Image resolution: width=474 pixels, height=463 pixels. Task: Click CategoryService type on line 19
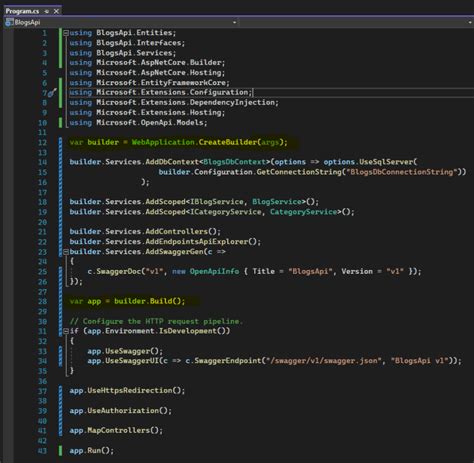coord(303,212)
